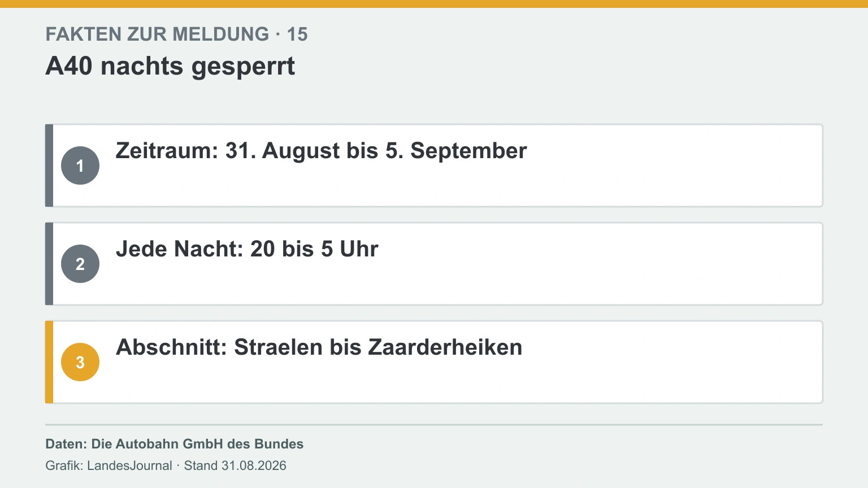Click the Stand 31.08.2026 date text
868x488 pixels.
[235, 465]
